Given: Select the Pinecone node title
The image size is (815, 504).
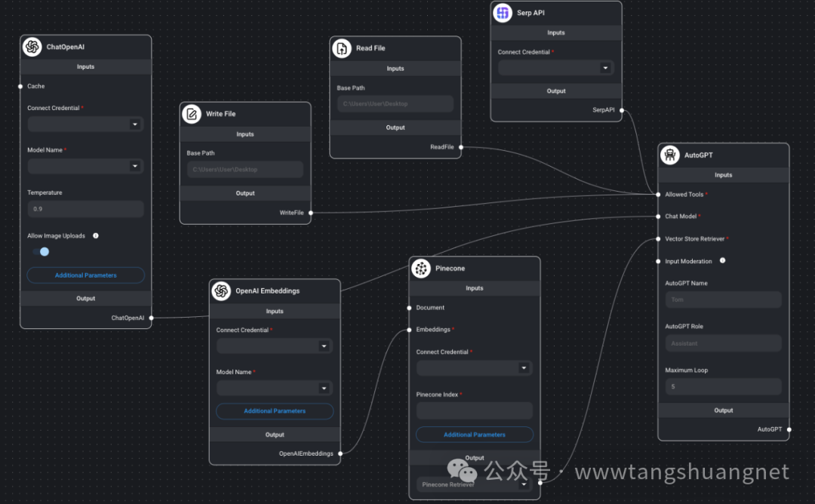Looking at the screenshot, I should [x=450, y=269].
